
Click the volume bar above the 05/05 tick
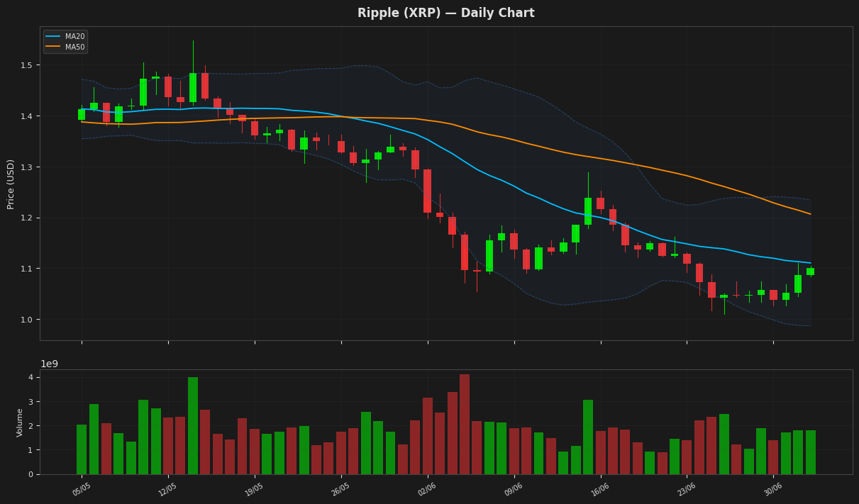(82, 449)
